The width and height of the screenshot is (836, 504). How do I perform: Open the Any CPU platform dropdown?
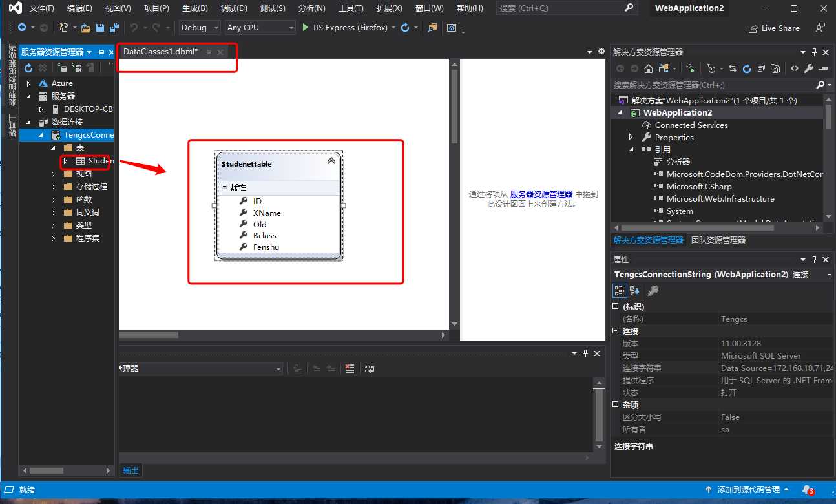tap(291, 28)
